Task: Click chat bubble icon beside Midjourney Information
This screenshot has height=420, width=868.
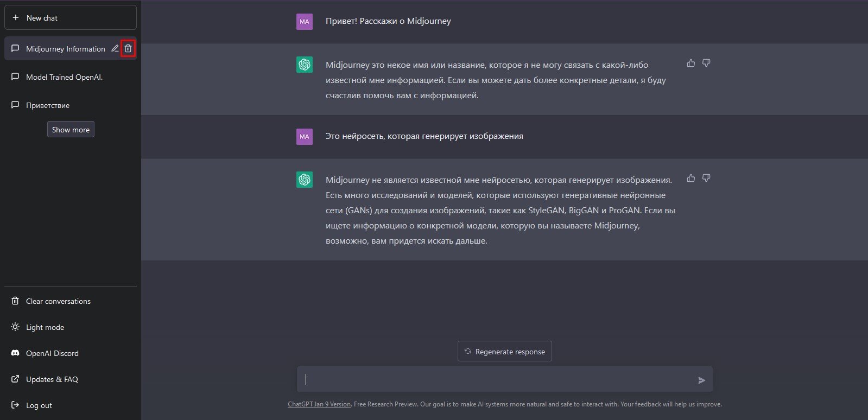Action: point(15,48)
